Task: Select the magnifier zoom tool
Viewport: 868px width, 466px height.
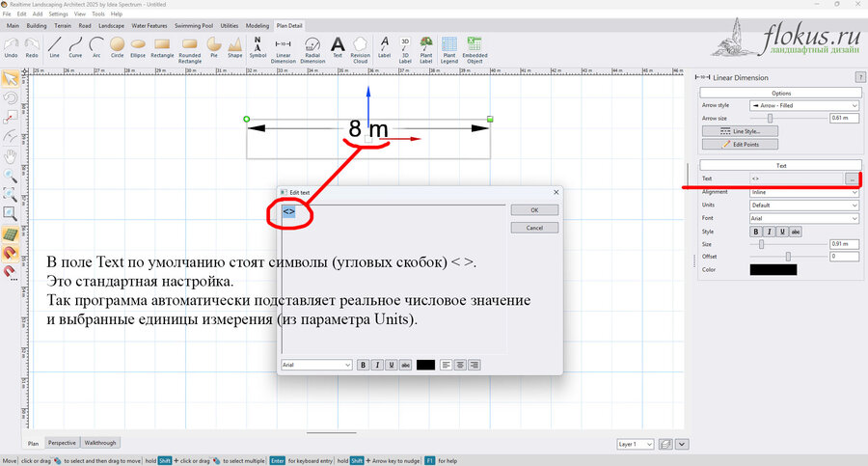Action: 10,176
